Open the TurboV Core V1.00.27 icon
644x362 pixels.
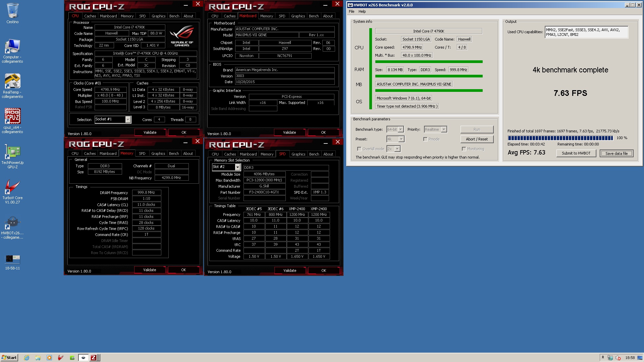click(12, 192)
